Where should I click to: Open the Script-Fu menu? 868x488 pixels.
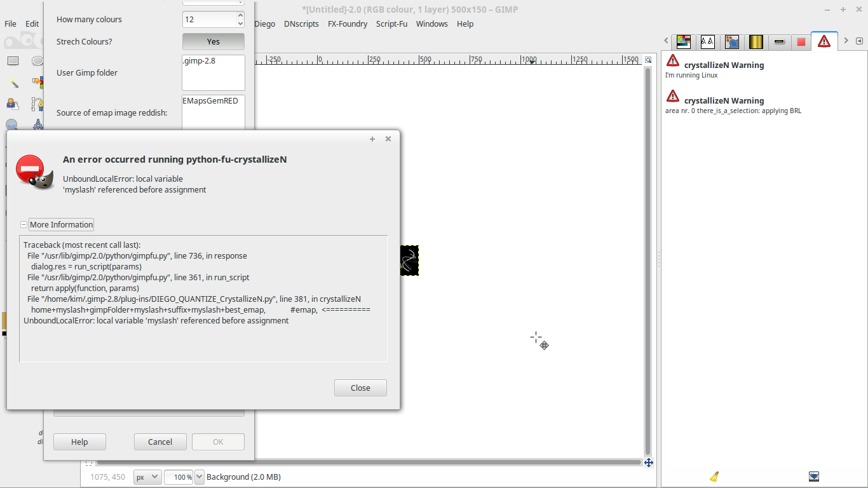(x=392, y=24)
